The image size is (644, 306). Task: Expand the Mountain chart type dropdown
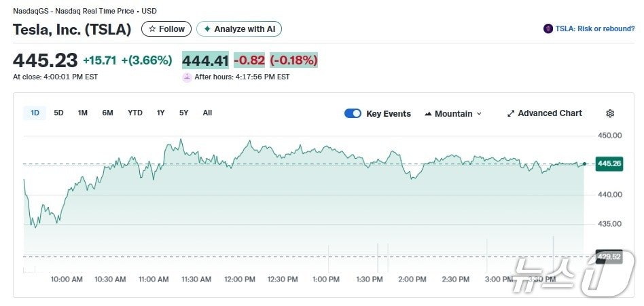(x=479, y=114)
